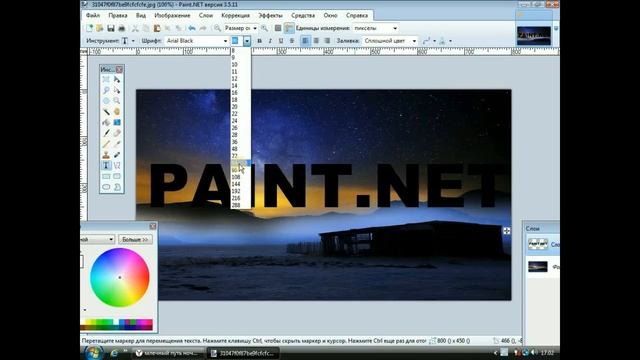Image resolution: width=640 pixels, height=360 pixels.
Task: Select the Line/Curve tool
Action: (x=117, y=165)
